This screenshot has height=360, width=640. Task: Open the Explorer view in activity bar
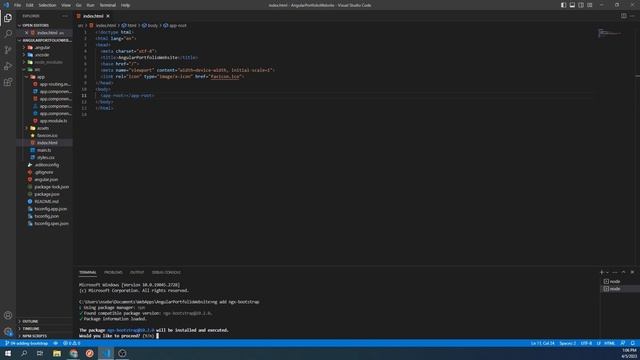(x=8, y=18)
